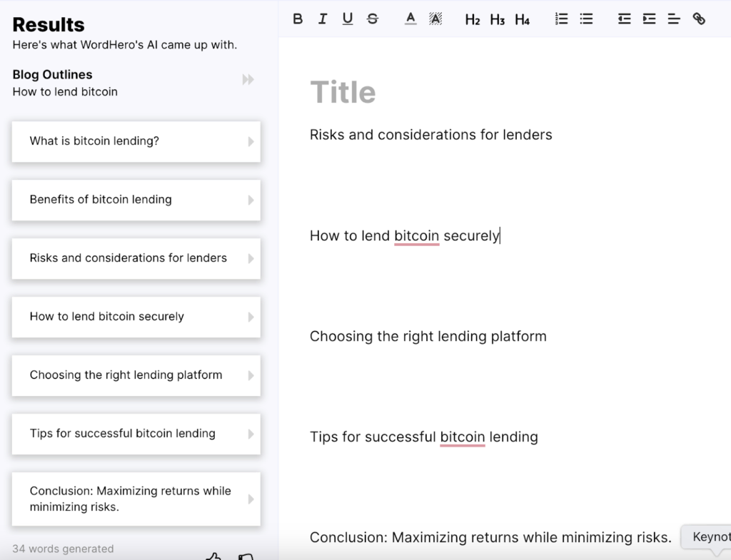Toggle bold formatting in the editor toolbar
731x560 pixels.
point(298,19)
